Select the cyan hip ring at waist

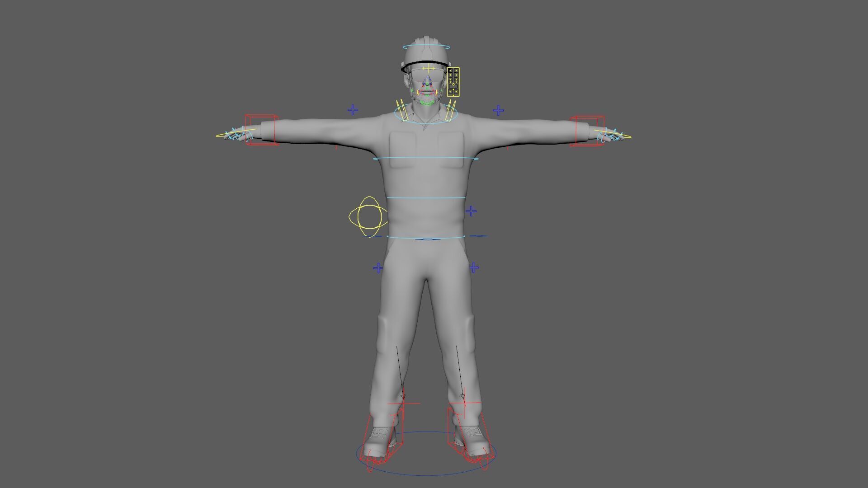(x=426, y=236)
